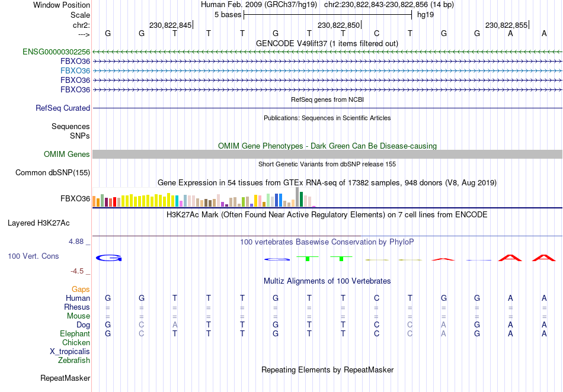The height and width of the screenshot is (392, 563).
Task: Click the Layered H3K27Ac label
Action: point(39,223)
